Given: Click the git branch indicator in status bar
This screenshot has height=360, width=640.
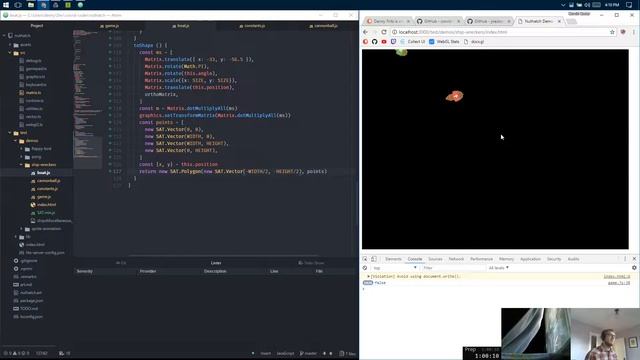Looking at the screenshot, I should 308,353.
